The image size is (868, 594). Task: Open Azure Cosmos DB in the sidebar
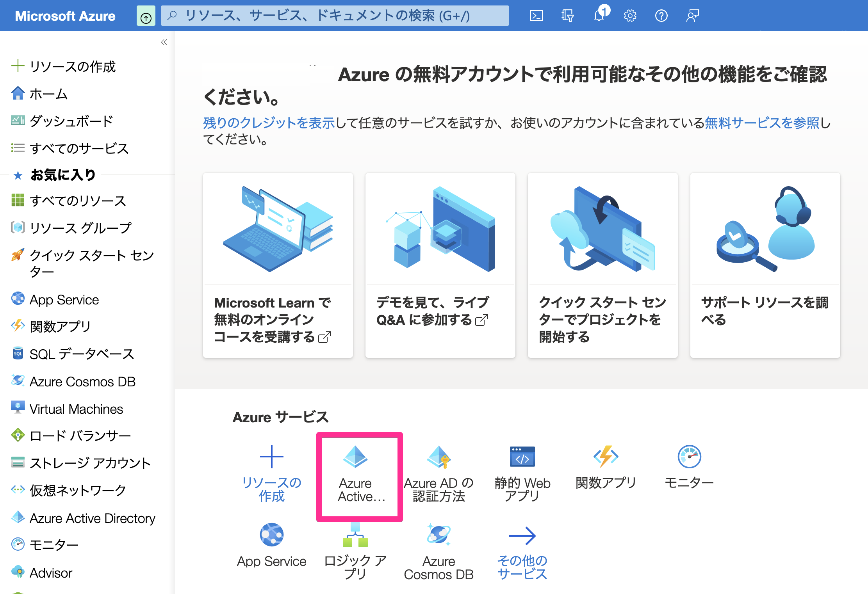click(x=73, y=381)
